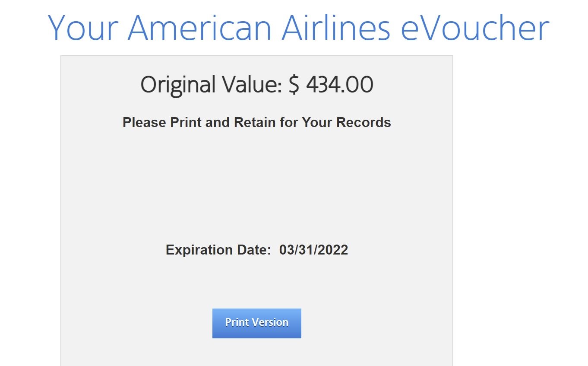
Task: Click the Print Version button
Action: tap(256, 323)
